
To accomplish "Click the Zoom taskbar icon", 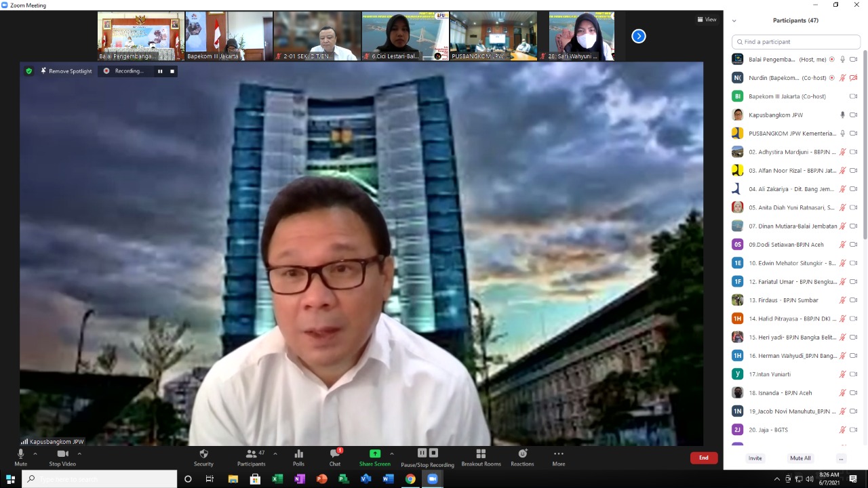I will (433, 479).
